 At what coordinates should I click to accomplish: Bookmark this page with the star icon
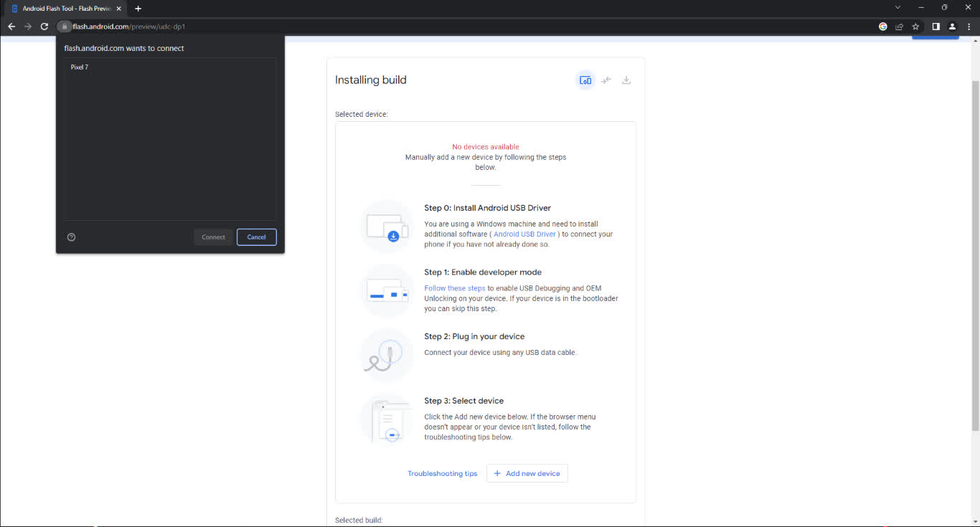(915, 27)
